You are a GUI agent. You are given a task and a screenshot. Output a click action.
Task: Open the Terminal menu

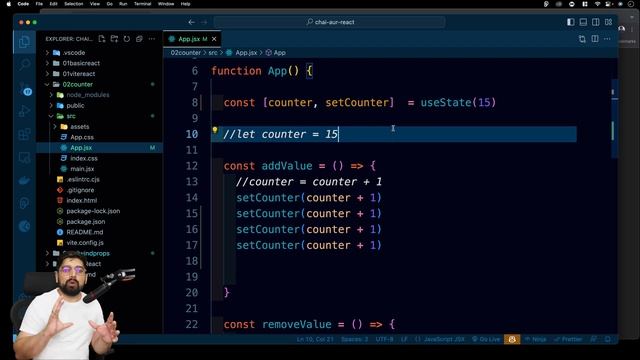(x=142, y=4)
